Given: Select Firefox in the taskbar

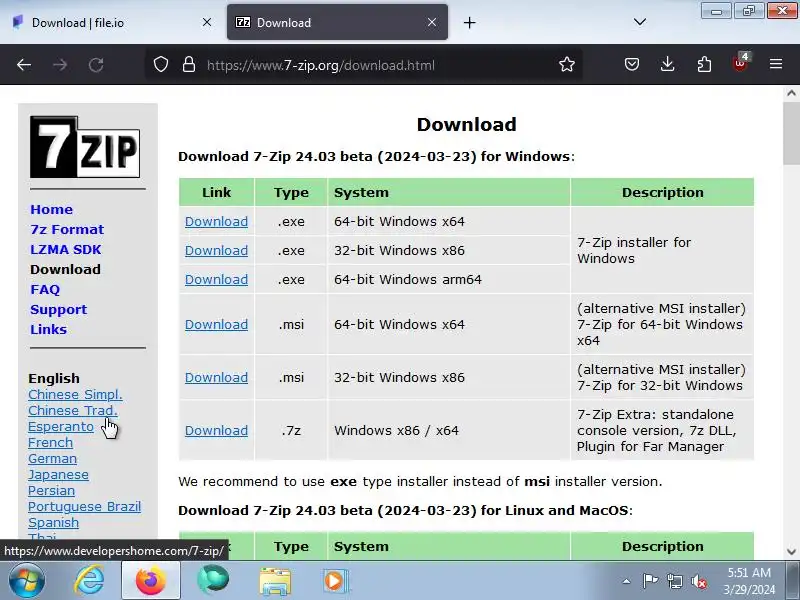Looking at the screenshot, I should pyautogui.click(x=151, y=581).
